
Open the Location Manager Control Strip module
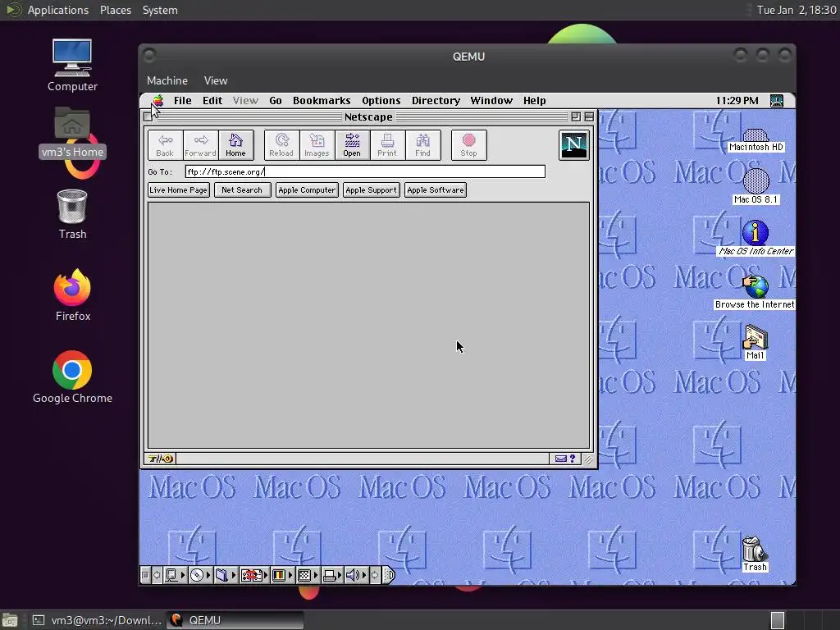pos(254,575)
